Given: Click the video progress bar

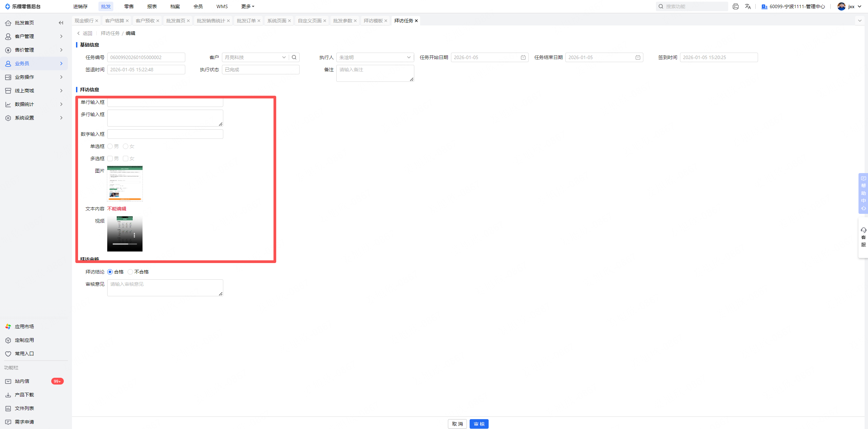Looking at the screenshot, I should click(125, 244).
